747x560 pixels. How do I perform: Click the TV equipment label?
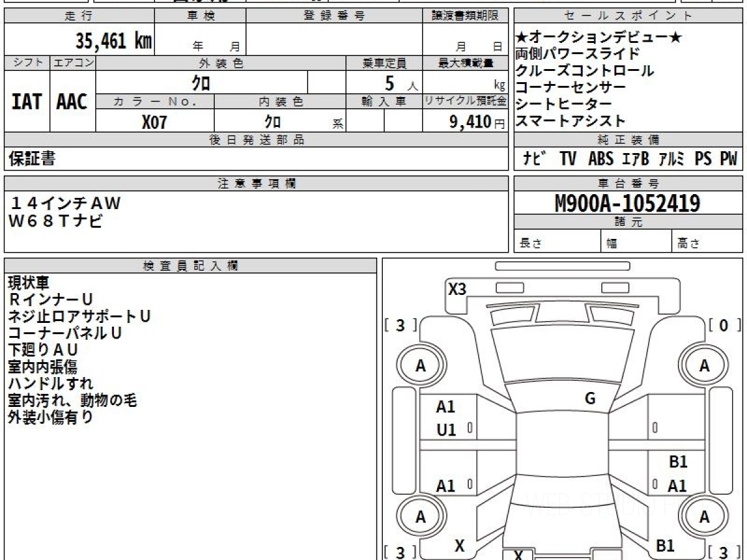click(568, 159)
